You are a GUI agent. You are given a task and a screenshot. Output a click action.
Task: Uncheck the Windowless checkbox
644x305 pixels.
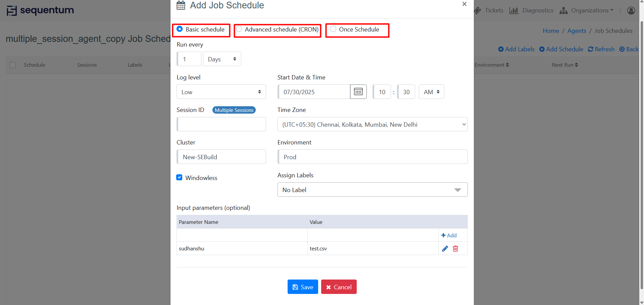pos(180,177)
